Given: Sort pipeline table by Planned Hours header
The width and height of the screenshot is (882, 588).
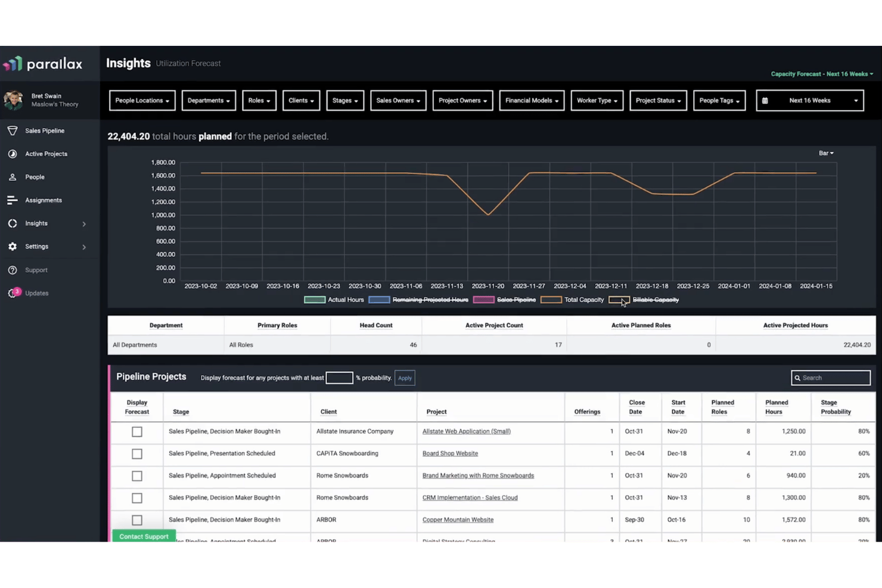Looking at the screenshot, I should (777, 407).
